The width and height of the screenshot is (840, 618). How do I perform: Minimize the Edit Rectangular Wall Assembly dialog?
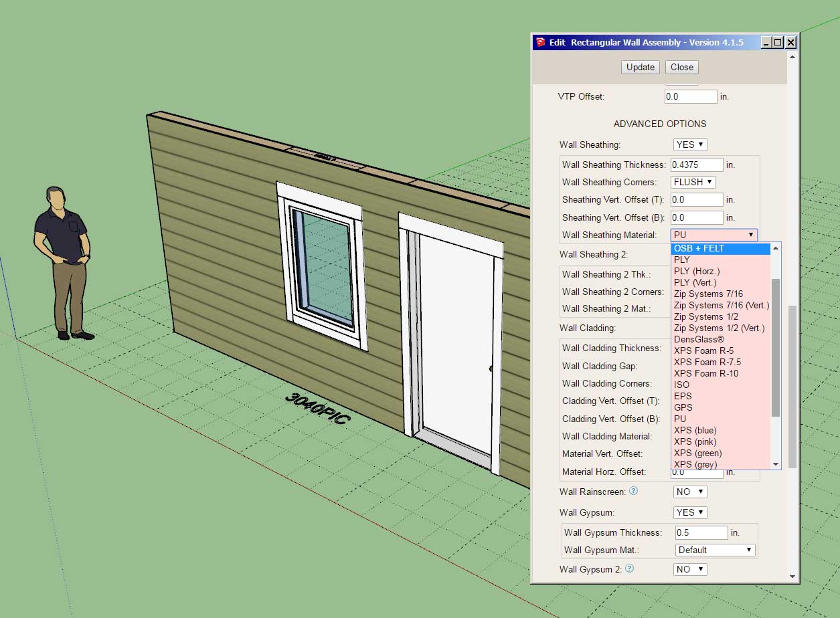(766, 42)
